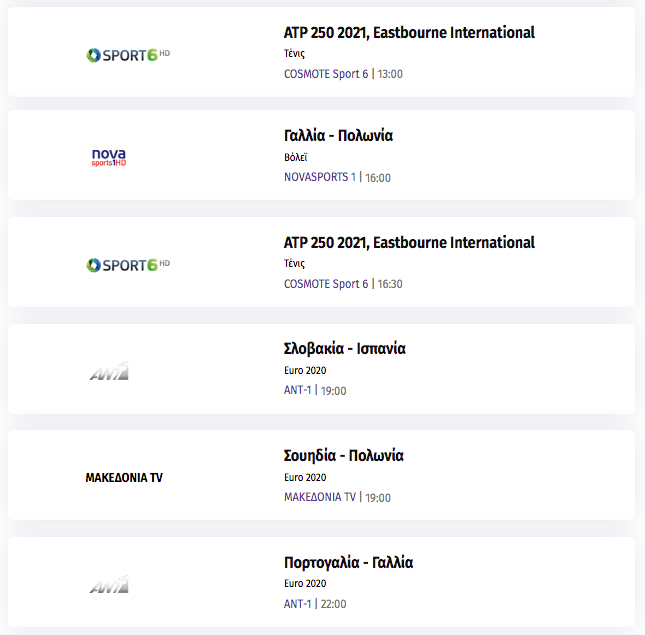Click the Βόλεϊ sport label
Screen dimensions: 645x635
[295, 157]
